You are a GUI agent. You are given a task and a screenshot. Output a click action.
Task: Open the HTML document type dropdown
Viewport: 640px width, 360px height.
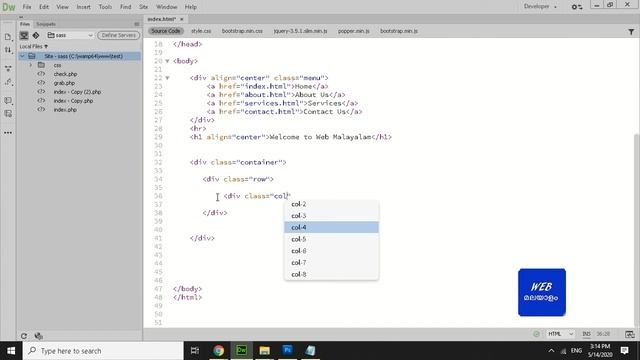560,334
